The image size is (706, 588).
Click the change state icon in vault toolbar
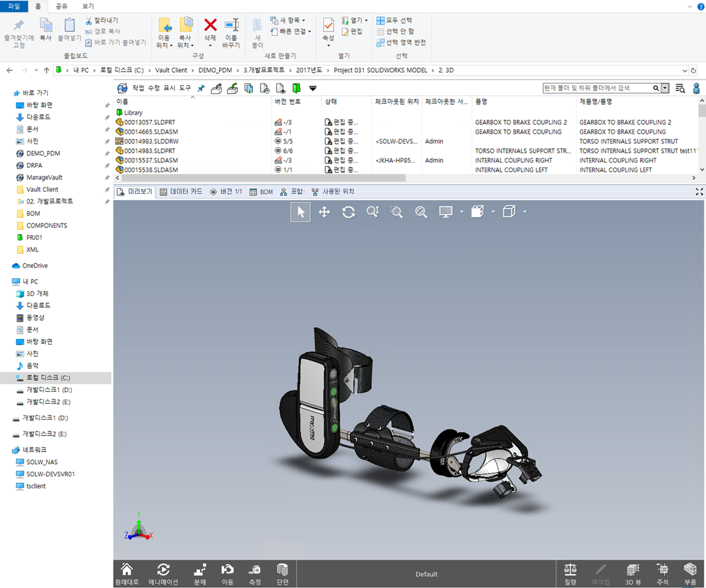coord(281,88)
